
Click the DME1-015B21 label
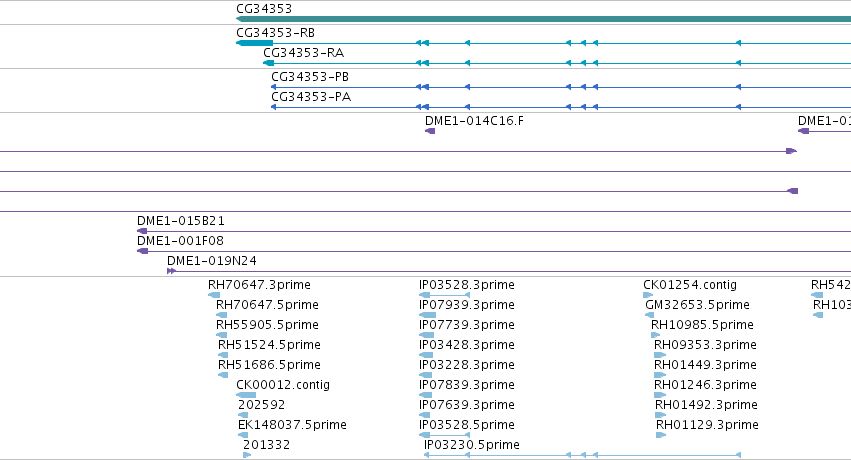click(180, 221)
